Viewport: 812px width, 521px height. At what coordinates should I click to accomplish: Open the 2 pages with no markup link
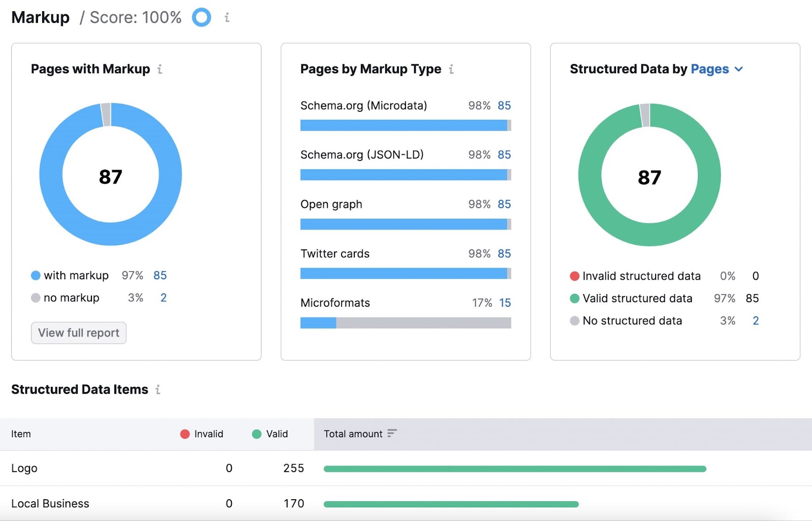163,298
